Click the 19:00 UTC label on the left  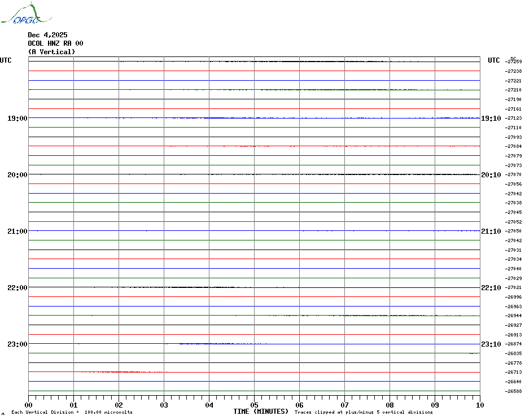click(17, 119)
